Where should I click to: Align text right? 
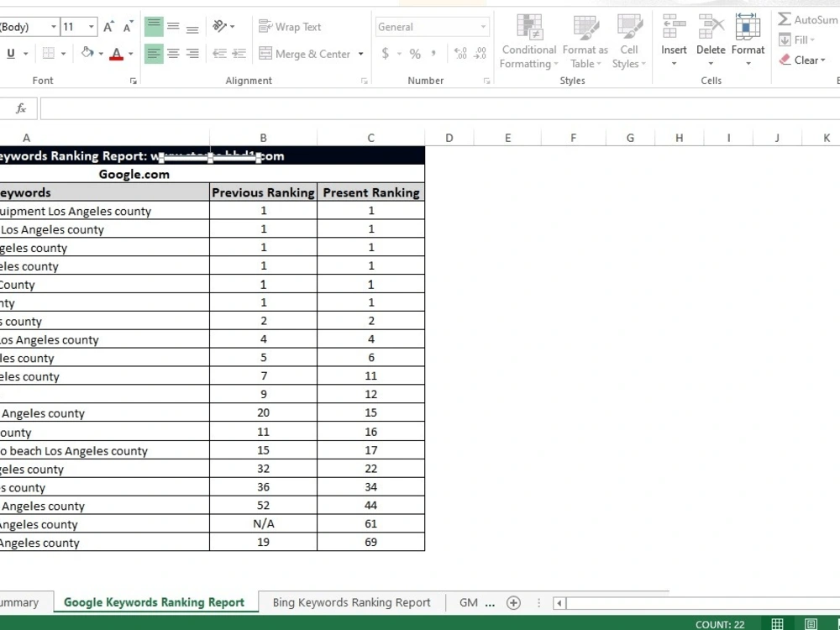coord(192,54)
